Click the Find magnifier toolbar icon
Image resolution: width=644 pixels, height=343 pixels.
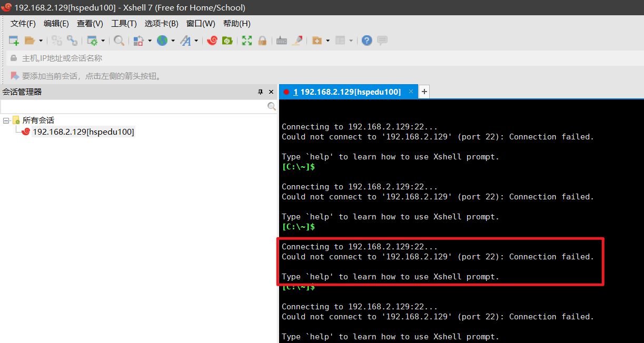pos(119,41)
